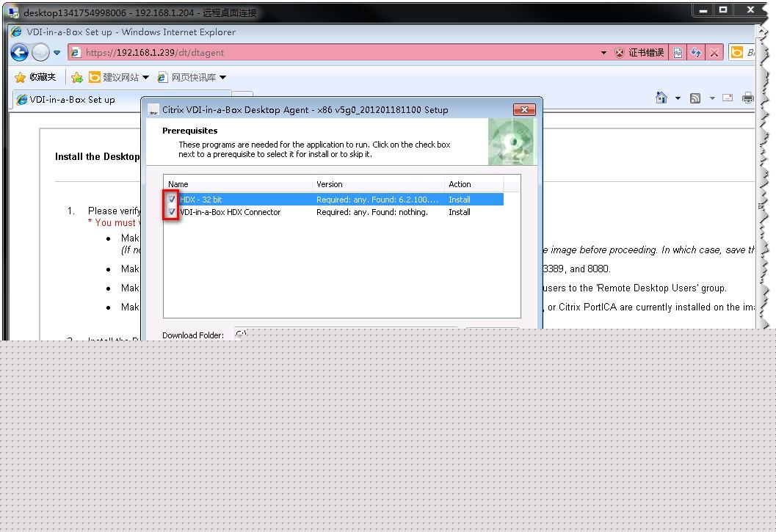Click 'Required: any. Found: nothing.' version cell

[372, 212]
